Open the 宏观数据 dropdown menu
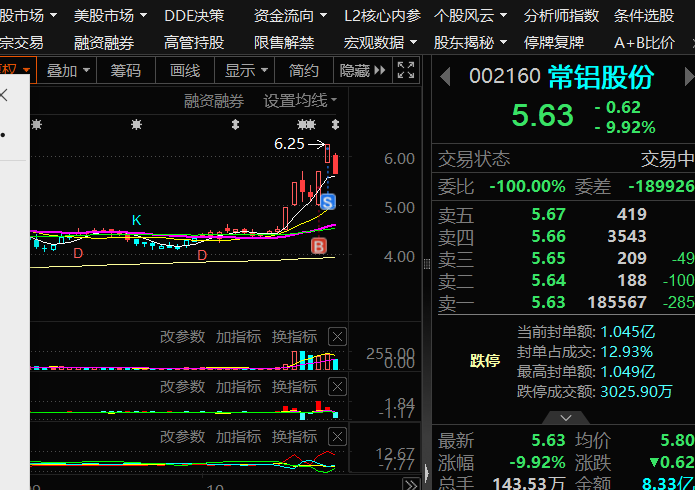 point(380,43)
